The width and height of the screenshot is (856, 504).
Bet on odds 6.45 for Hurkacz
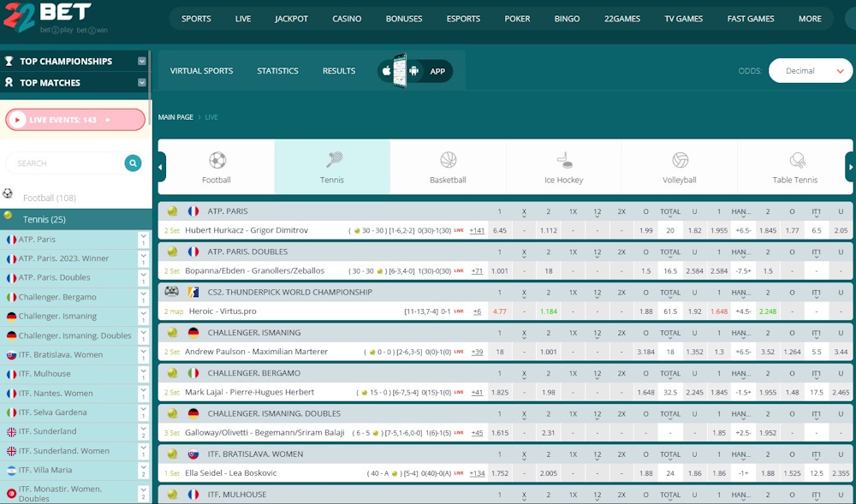click(500, 230)
